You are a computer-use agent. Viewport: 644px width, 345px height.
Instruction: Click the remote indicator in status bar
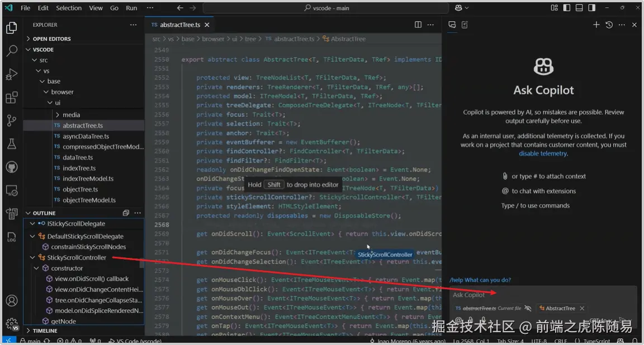[8, 341]
